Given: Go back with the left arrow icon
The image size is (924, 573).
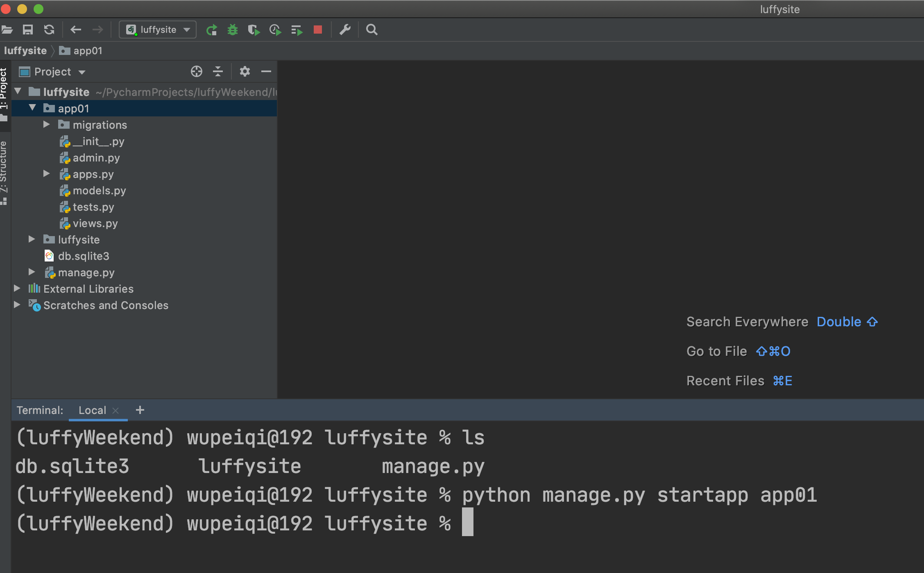Looking at the screenshot, I should click(x=76, y=30).
